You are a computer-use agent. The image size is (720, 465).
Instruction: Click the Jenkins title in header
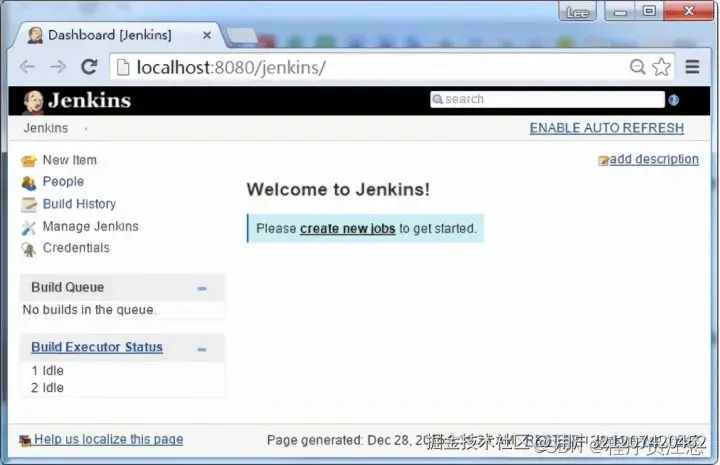[x=90, y=101]
